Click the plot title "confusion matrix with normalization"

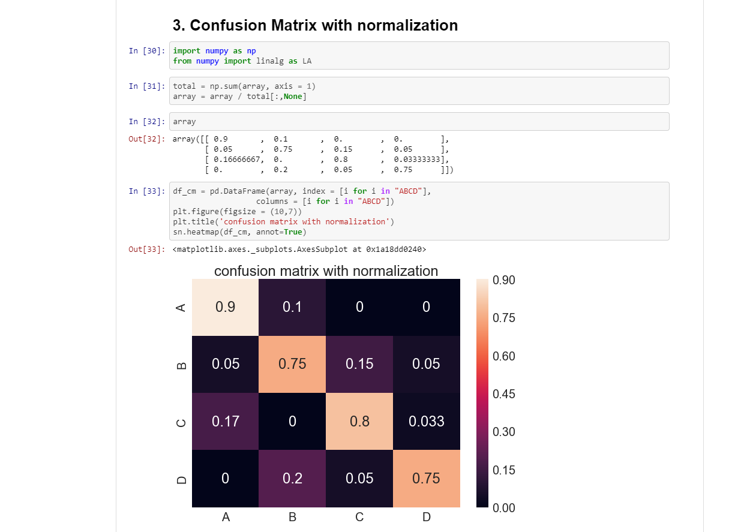[325, 270]
